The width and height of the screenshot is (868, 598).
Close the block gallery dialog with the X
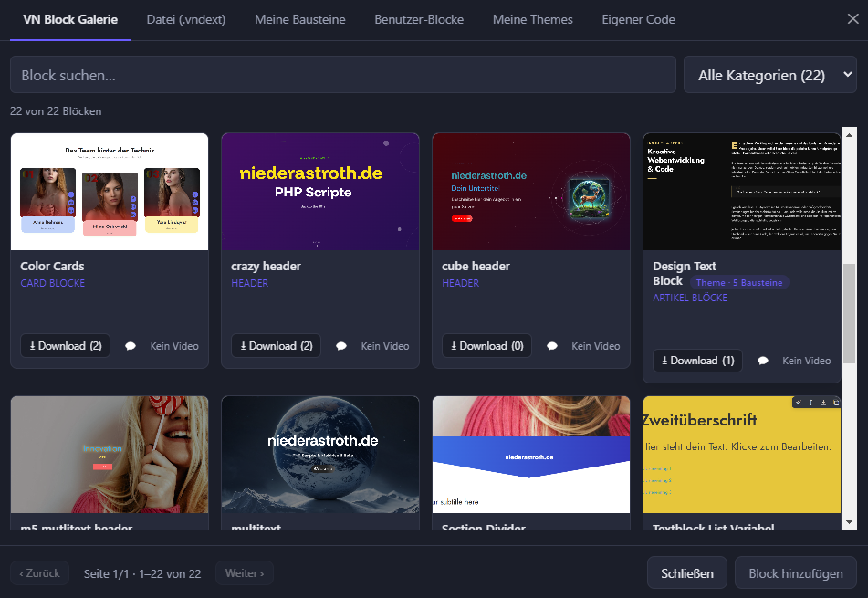(x=853, y=19)
